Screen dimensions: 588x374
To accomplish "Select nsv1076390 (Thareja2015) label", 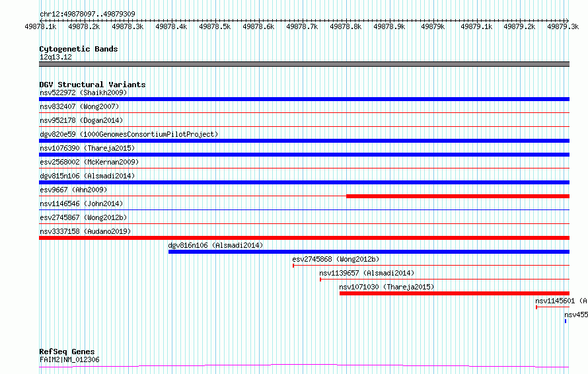I will click(87, 148).
